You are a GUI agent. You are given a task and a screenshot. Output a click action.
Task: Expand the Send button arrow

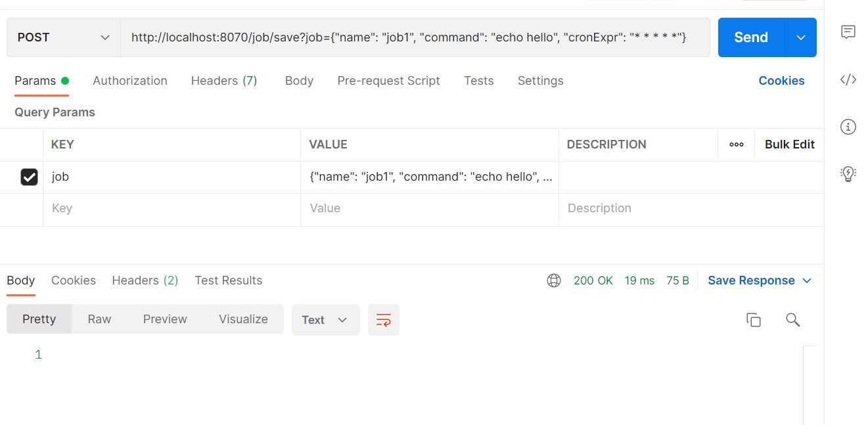click(801, 37)
